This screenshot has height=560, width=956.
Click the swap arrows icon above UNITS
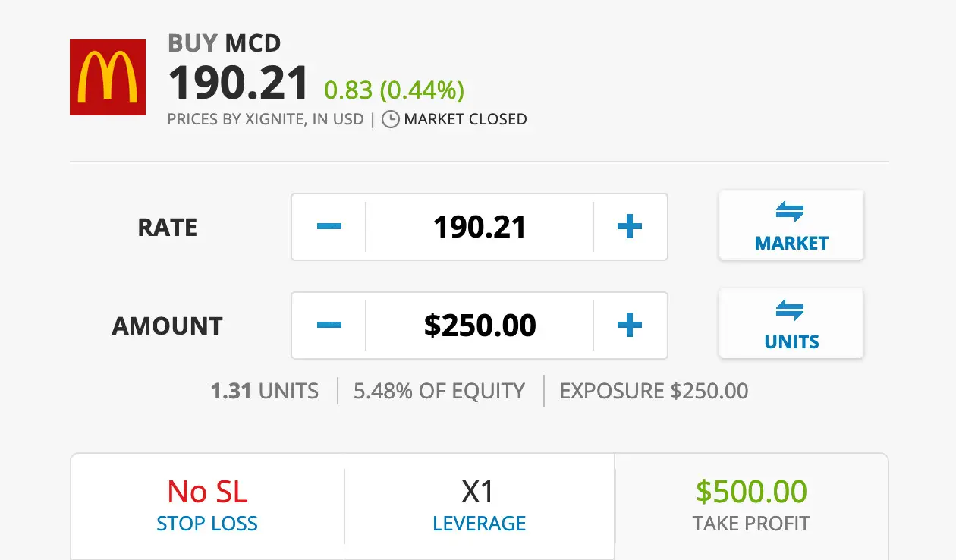coord(790,310)
